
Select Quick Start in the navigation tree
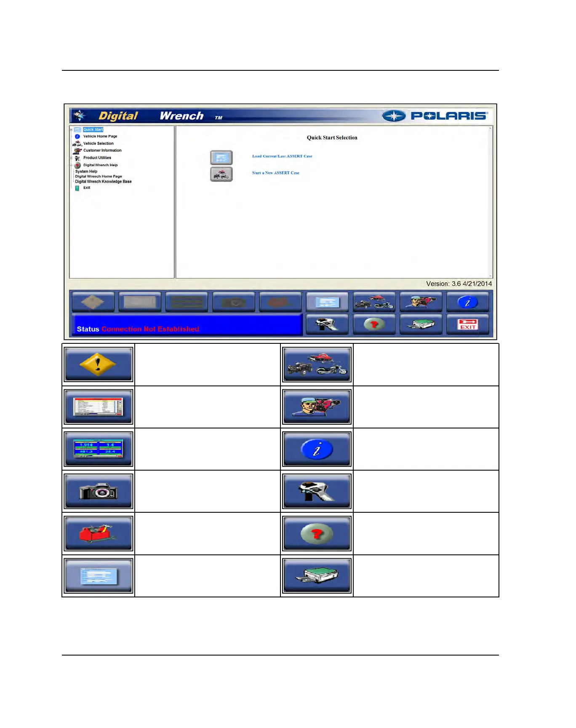(93, 130)
